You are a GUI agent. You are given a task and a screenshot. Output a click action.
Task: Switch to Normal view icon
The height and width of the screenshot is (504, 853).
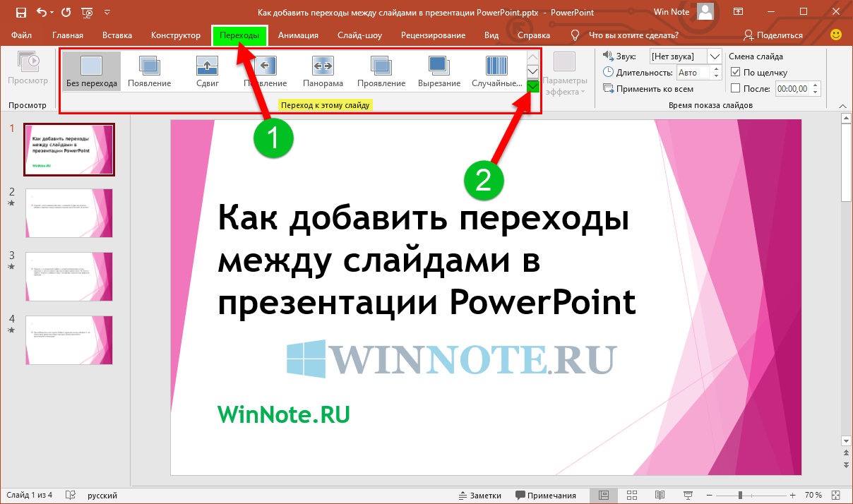pos(604,495)
